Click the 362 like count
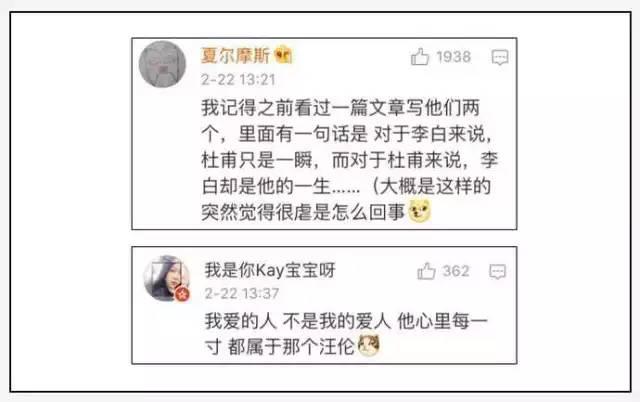 [456, 271]
